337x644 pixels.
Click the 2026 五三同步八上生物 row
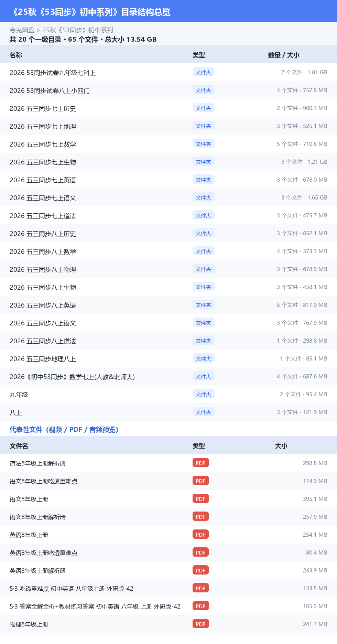pos(168,287)
